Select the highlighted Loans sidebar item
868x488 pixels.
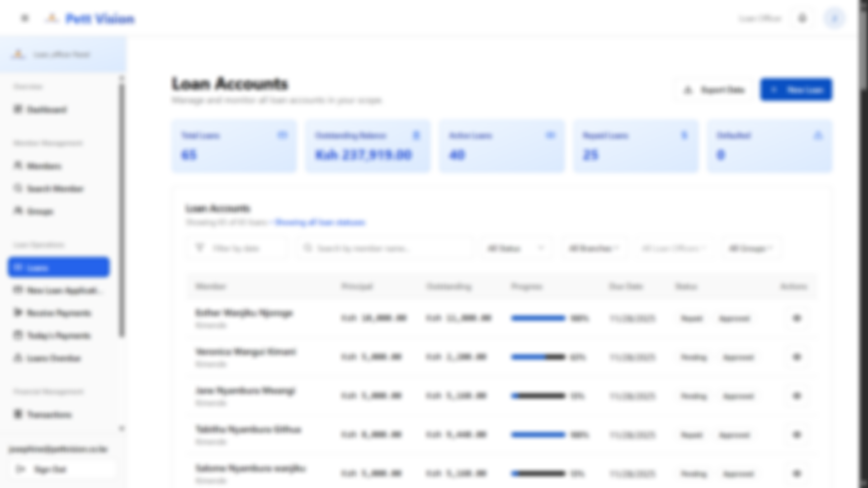pos(59,267)
